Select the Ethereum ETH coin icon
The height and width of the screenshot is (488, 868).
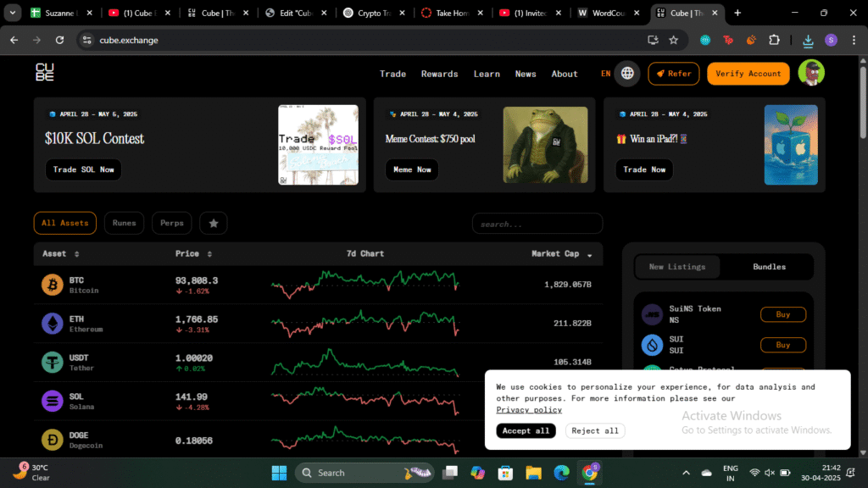[53, 324]
